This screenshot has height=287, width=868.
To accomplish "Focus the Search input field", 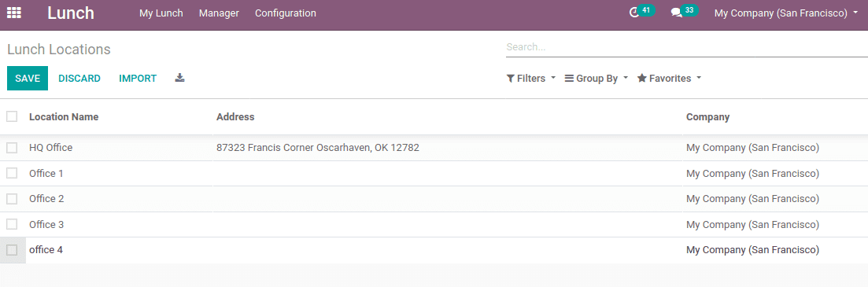I will (x=686, y=47).
